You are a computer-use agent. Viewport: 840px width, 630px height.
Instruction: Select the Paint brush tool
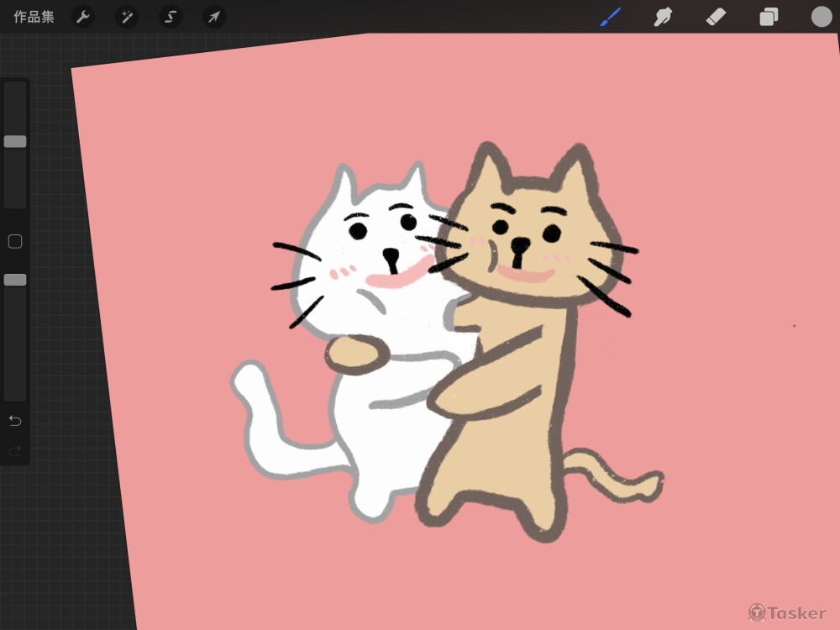coord(610,17)
